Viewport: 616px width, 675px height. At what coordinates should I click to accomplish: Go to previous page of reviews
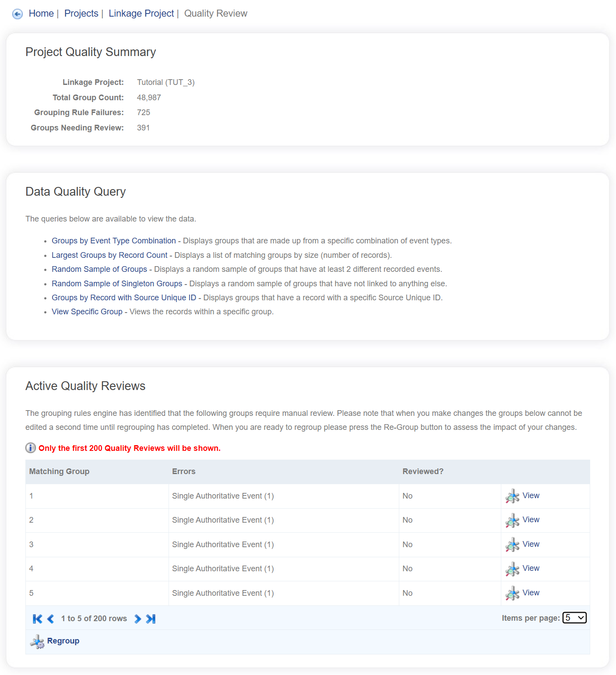click(51, 619)
